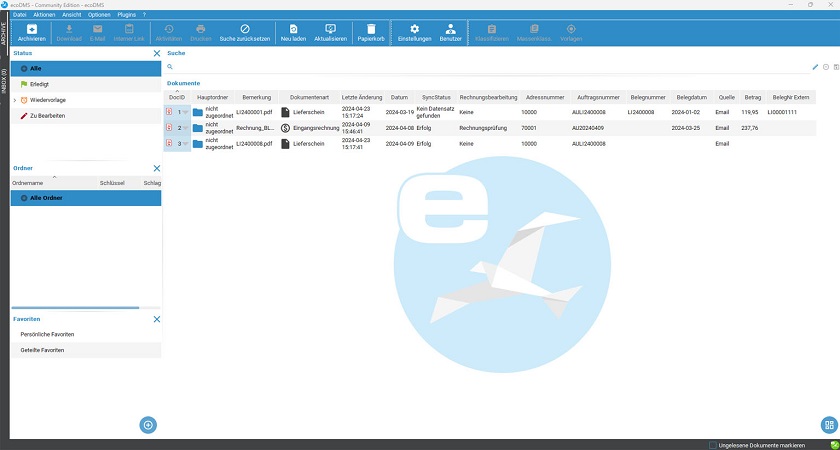Switch to the ARCHIVE side tab
This screenshot has height=450, width=840.
coord(4,34)
